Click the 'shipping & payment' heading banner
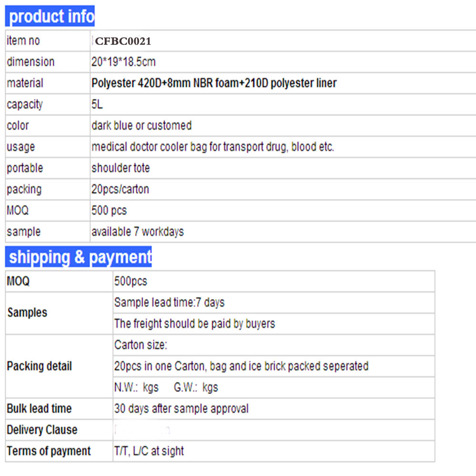 tap(79, 257)
